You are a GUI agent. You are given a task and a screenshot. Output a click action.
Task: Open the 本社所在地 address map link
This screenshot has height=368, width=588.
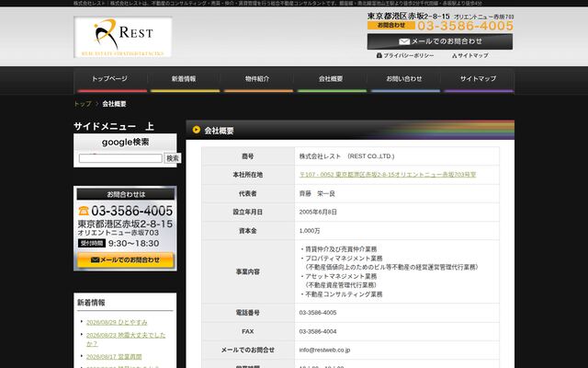tap(388, 175)
